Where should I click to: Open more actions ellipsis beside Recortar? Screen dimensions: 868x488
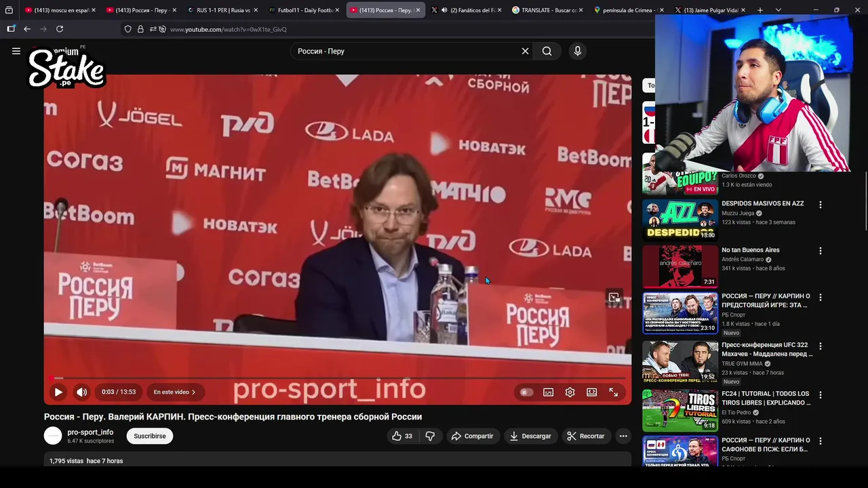623,436
